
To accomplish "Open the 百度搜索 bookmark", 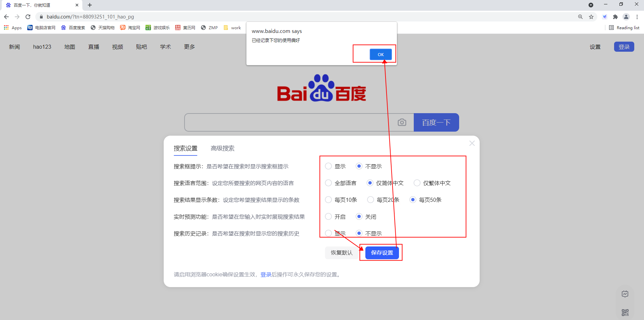I will click(73, 28).
